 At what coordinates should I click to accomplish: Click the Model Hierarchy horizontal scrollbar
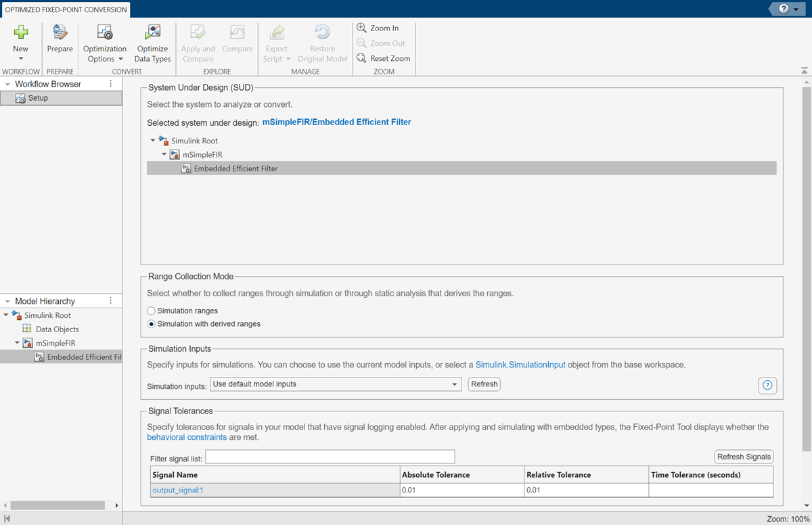[58, 505]
